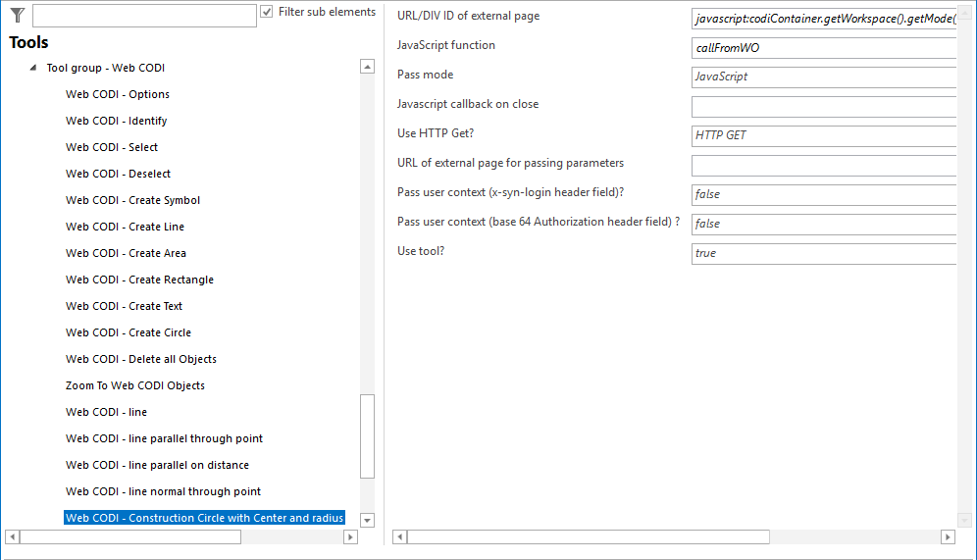Toggle Filter sub elements checkbox
This screenshot has height=560, width=977.
[267, 12]
